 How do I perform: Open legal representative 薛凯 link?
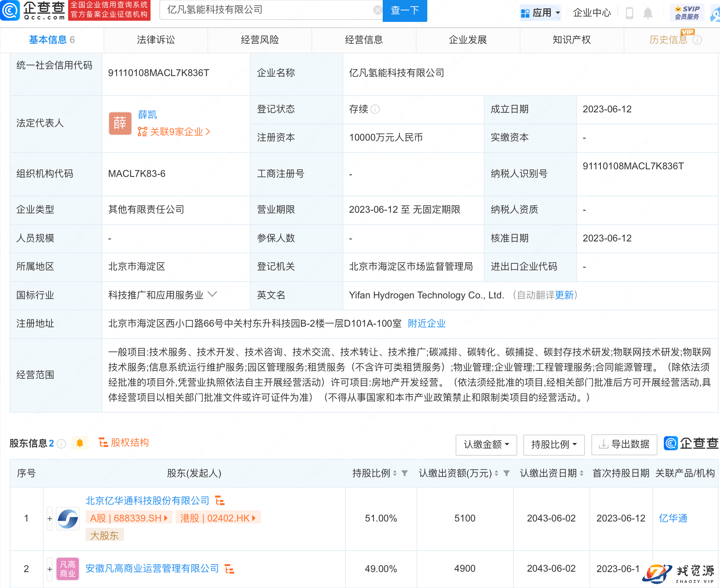coord(147,115)
